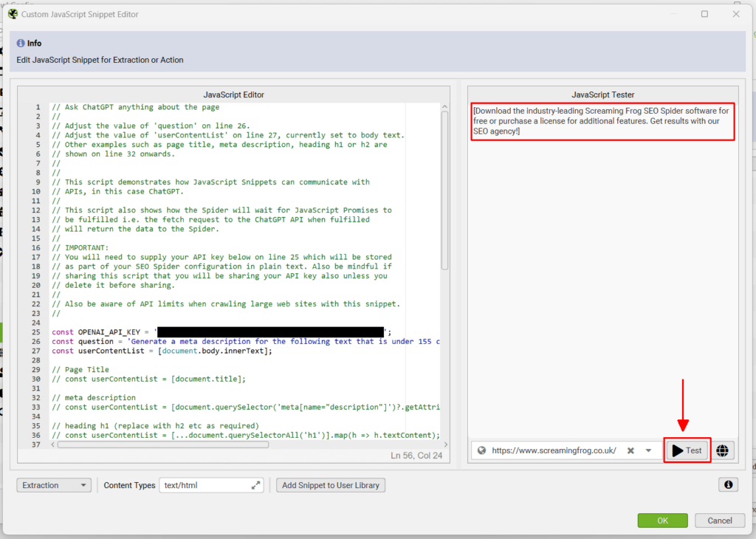Click the globe icon inside URL field

click(481, 450)
